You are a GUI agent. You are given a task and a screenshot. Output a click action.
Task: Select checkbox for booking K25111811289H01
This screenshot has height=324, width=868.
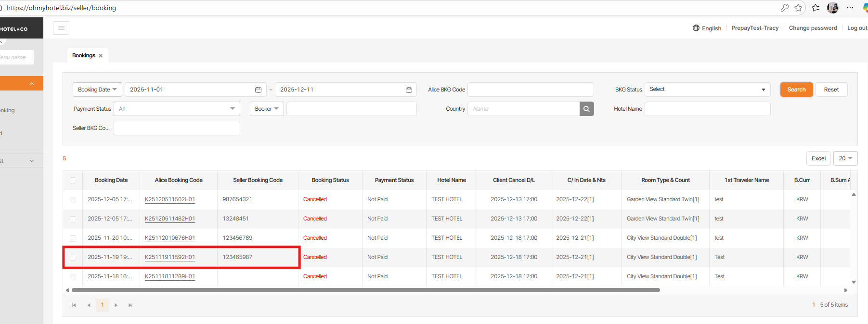[x=73, y=277]
